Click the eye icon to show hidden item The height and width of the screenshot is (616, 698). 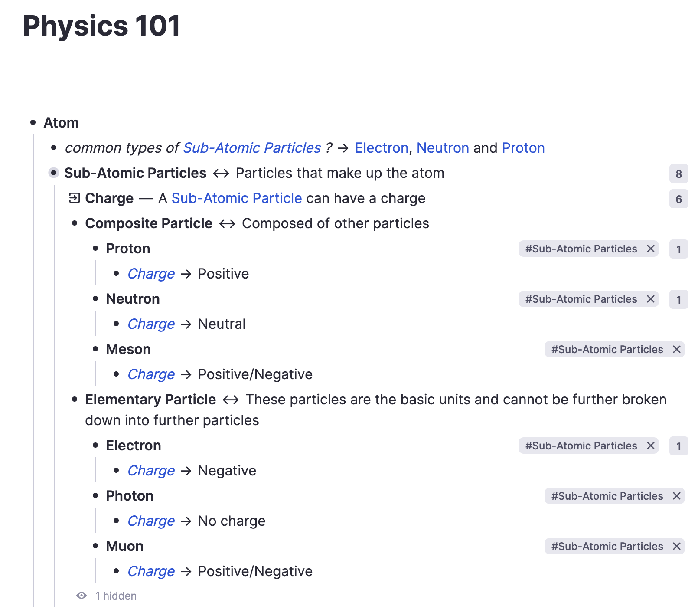pos(82,596)
